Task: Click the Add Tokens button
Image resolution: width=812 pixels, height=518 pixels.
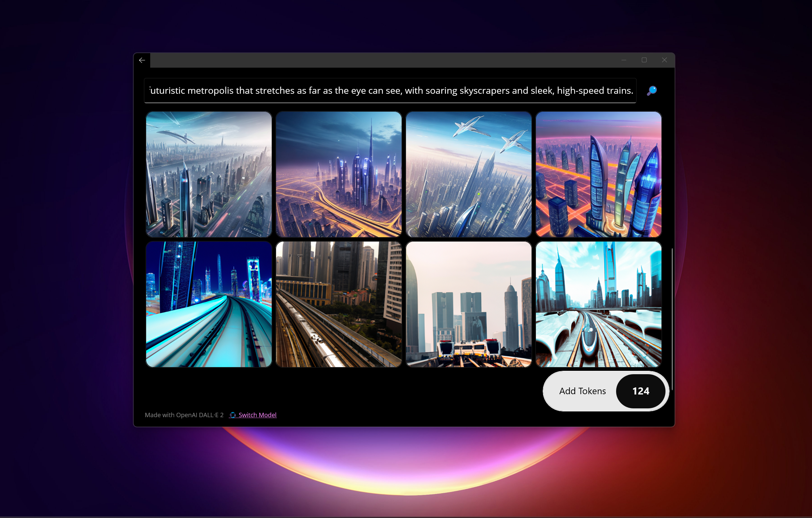Action: pos(583,391)
